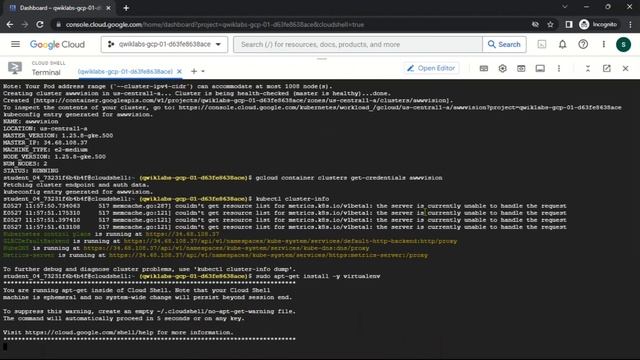Click the Open Editor button
This screenshot has width=640, height=360.
[x=431, y=68]
